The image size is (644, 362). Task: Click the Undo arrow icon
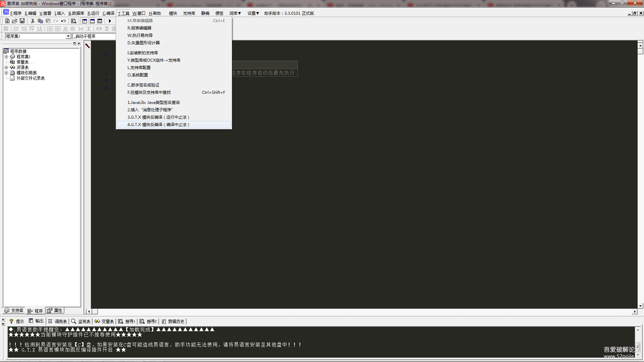tap(63, 21)
